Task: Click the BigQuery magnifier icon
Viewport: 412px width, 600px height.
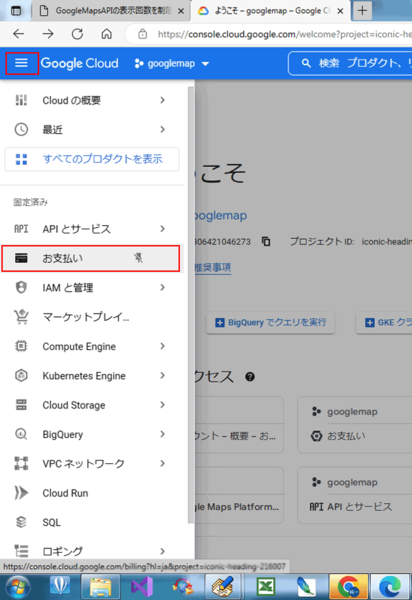Action: click(x=21, y=434)
